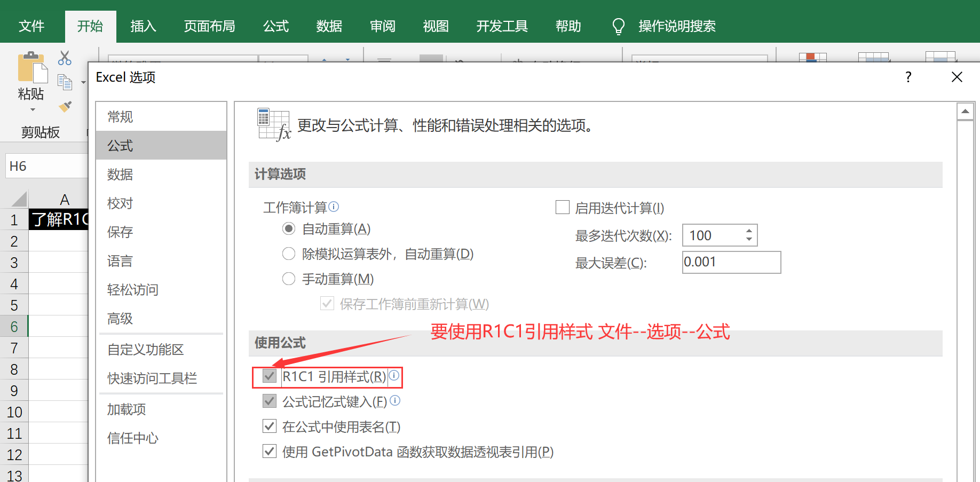Click the 操作说明搜索 lightbulb icon
Screen dimensions: 980x482
click(x=618, y=26)
